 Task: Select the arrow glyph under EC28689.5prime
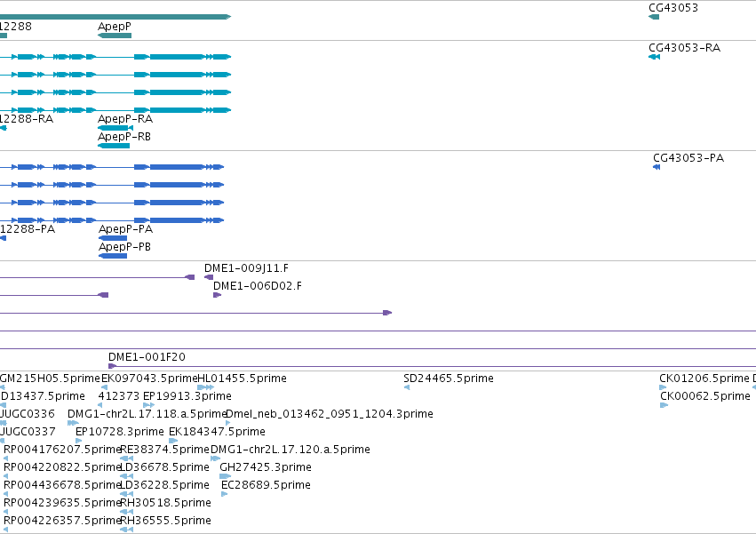224,494
